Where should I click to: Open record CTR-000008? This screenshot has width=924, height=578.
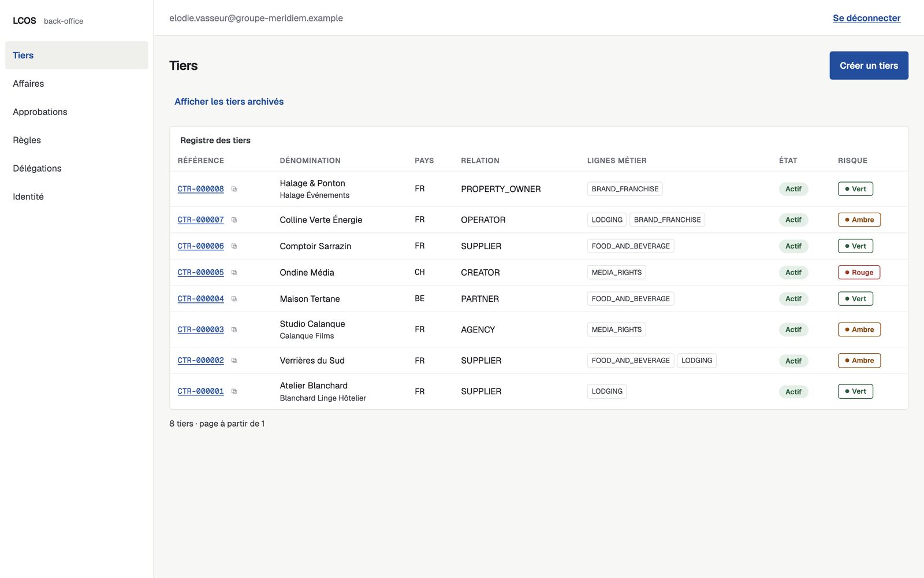click(200, 189)
